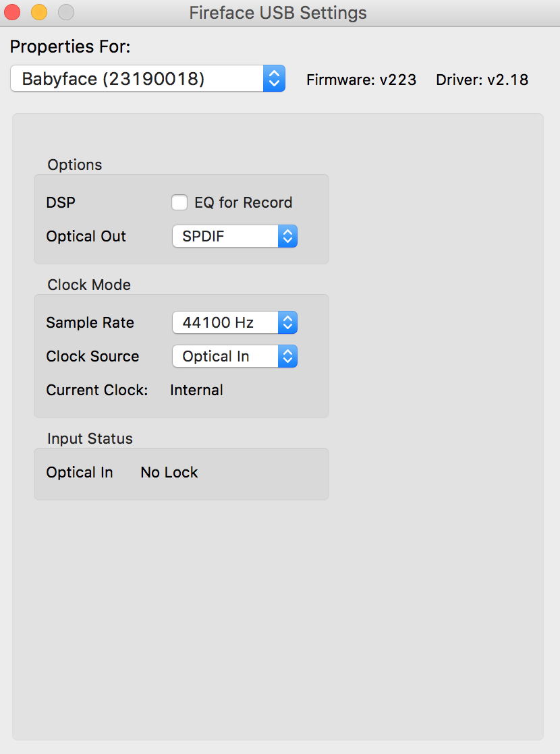Click the Properties For label
Screen dimensions: 560x754
[x=70, y=47]
